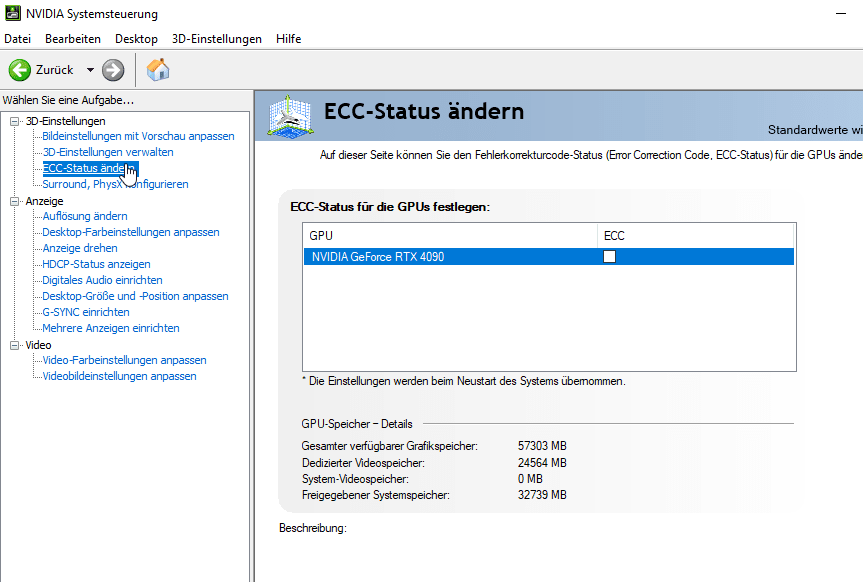The width and height of the screenshot is (863, 582).
Task: Click the ECC column header
Action: coord(696,236)
